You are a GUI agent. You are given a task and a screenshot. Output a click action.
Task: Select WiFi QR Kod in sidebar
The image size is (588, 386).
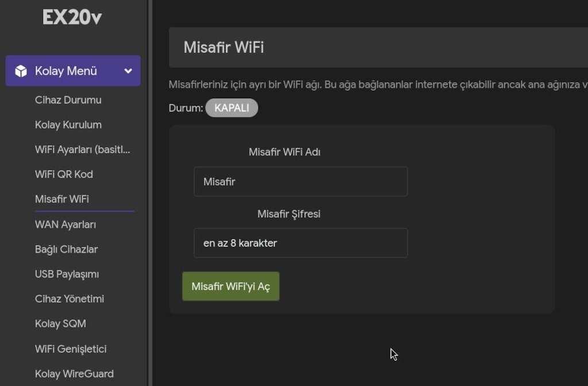(x=64, y=175)
